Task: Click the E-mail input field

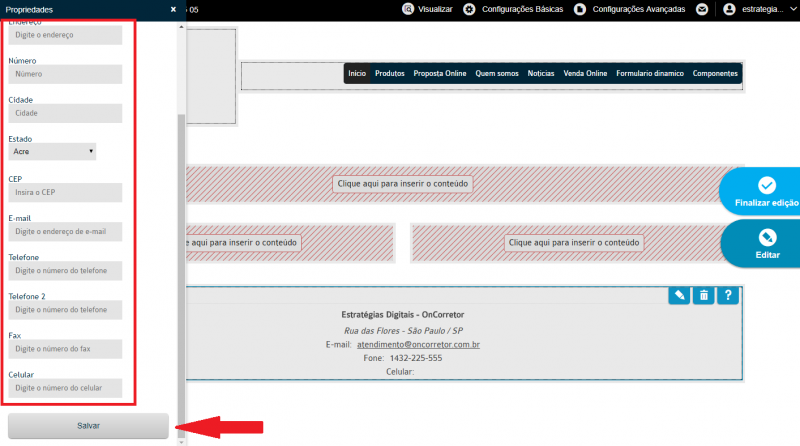Action: coord(65,232)
